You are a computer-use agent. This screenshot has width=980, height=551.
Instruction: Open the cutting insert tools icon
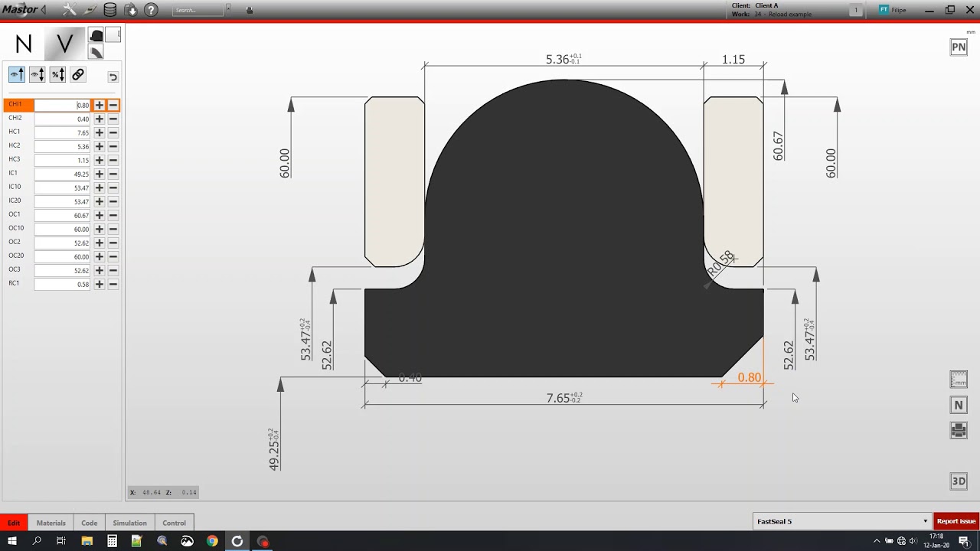point(90,10)
